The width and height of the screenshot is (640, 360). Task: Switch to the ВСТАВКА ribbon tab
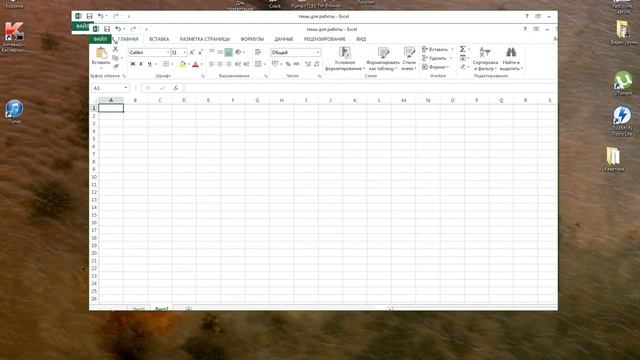point(159,39)
